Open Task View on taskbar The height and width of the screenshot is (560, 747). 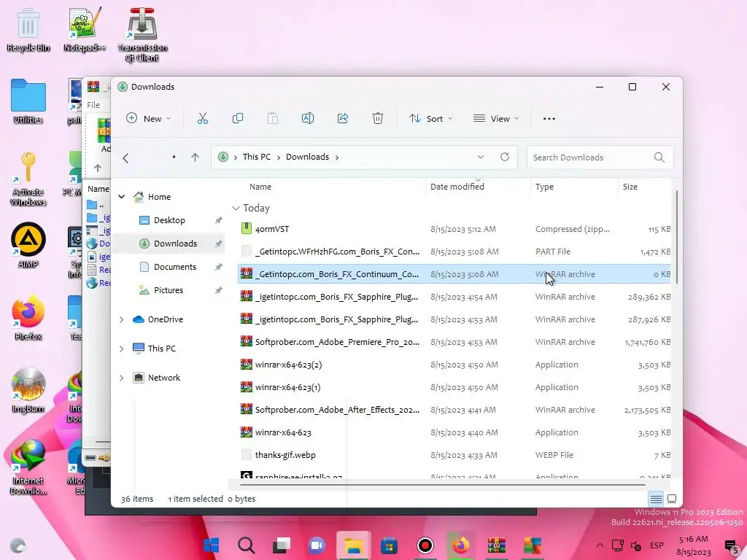pos(282,545)
